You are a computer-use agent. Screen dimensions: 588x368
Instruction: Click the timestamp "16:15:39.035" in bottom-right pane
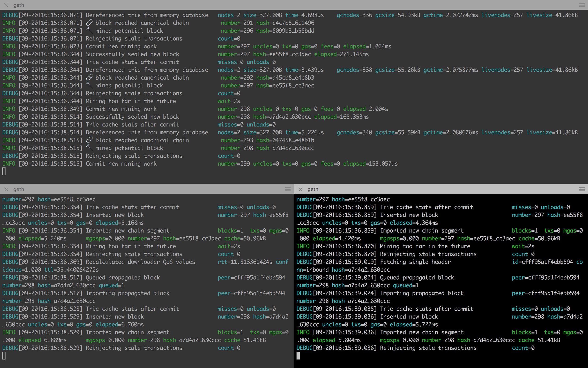coord(354,309)
